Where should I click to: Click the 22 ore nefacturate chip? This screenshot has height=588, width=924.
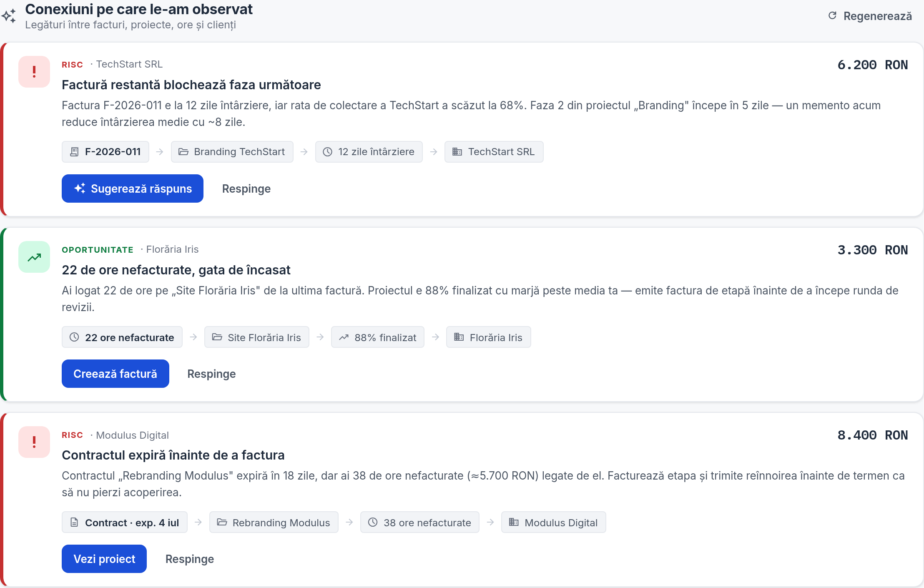tap(122, 337)
